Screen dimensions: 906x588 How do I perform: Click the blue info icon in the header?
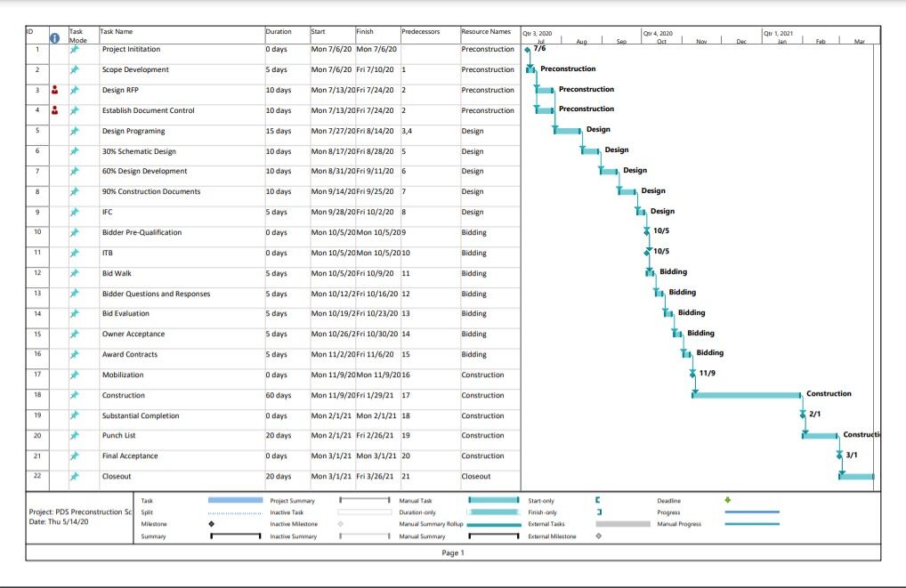click(x=55, y=38)
